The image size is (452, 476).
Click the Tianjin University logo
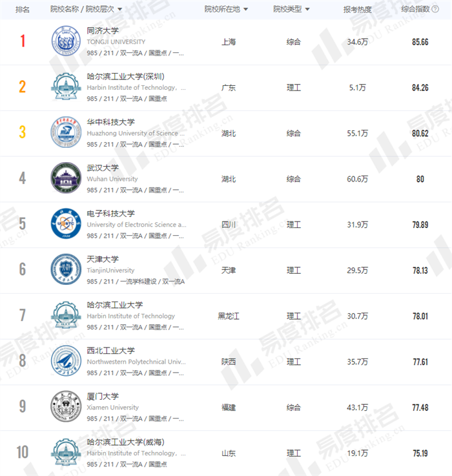[x=67, y=270]
